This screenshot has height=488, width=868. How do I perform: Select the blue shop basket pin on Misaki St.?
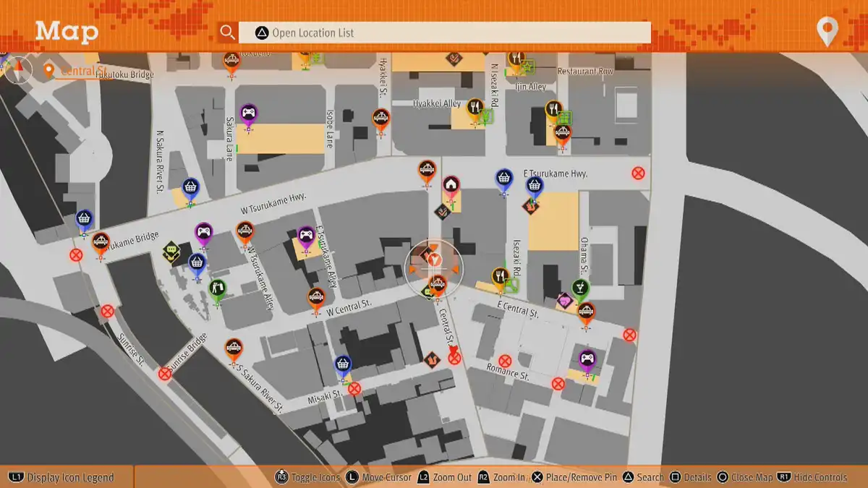coord(343,364)
